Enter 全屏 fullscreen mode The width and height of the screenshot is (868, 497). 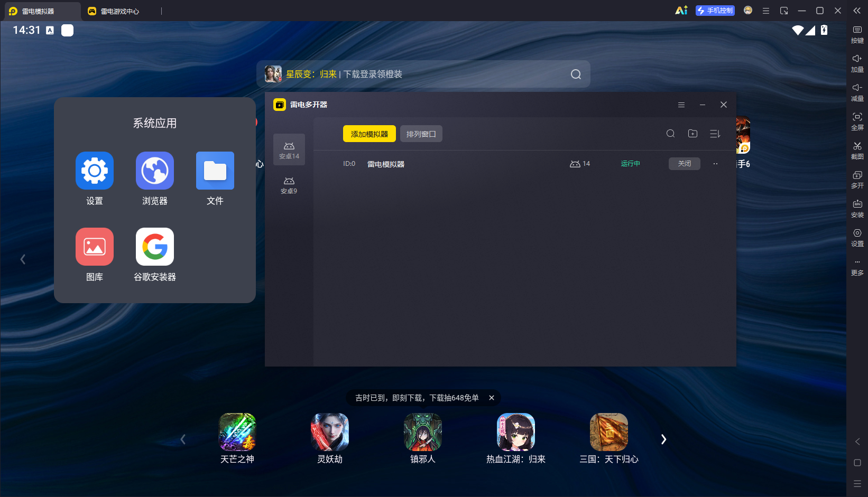(x=857, y=121)
